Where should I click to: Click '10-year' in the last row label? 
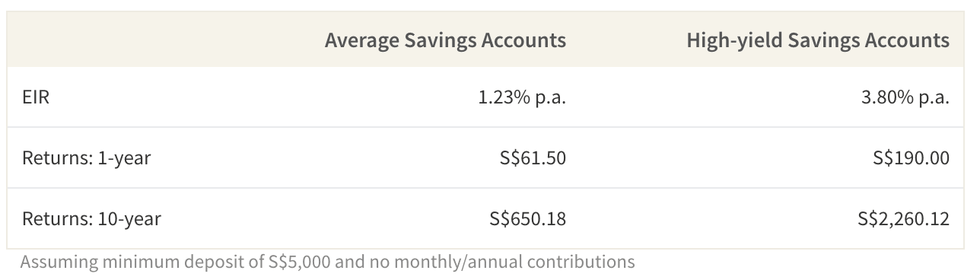click(129, 219)
